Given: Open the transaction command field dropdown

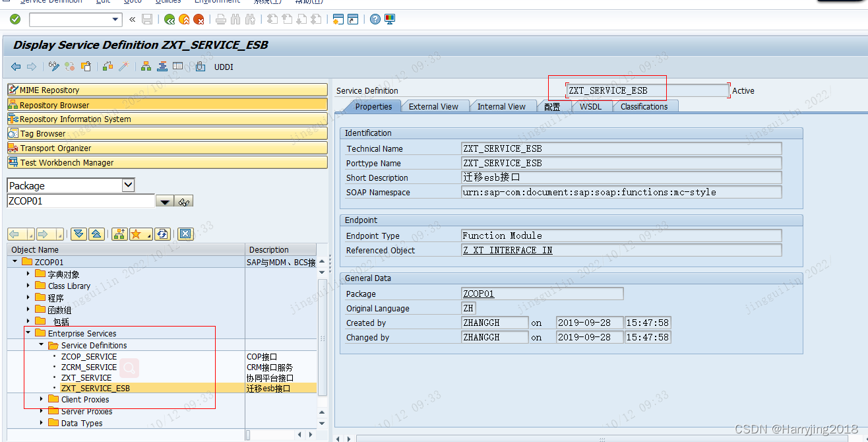Looking at the screenshot, I should tap(116, 20).
